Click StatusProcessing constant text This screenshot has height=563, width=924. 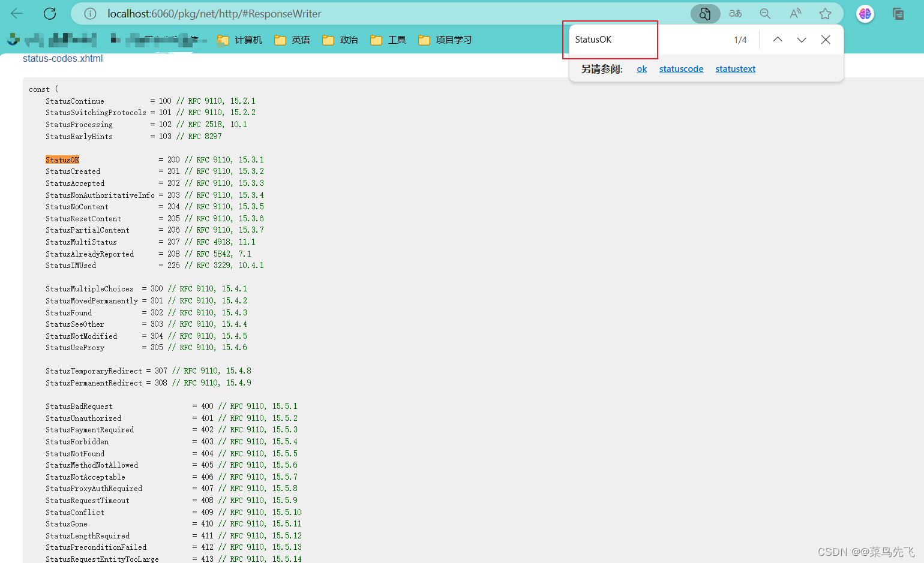click(79, 124)
